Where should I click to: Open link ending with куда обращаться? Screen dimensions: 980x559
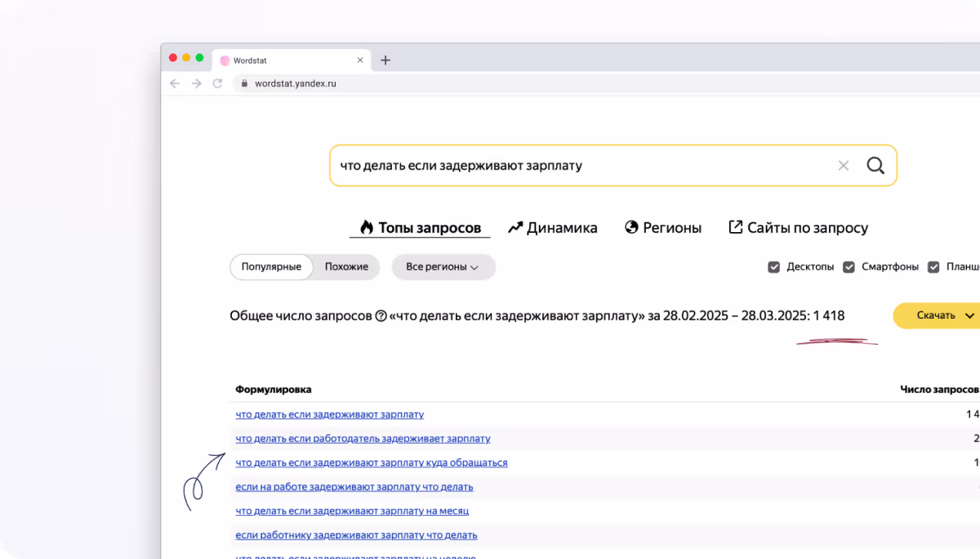tap(371, 463)
